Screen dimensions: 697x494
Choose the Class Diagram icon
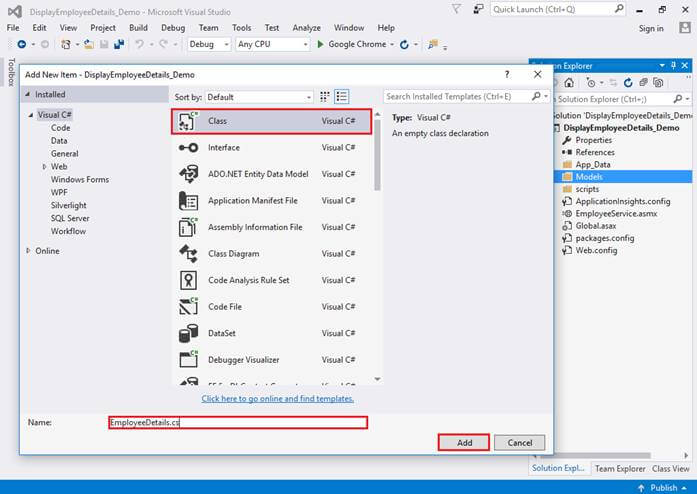pos(188,253)
